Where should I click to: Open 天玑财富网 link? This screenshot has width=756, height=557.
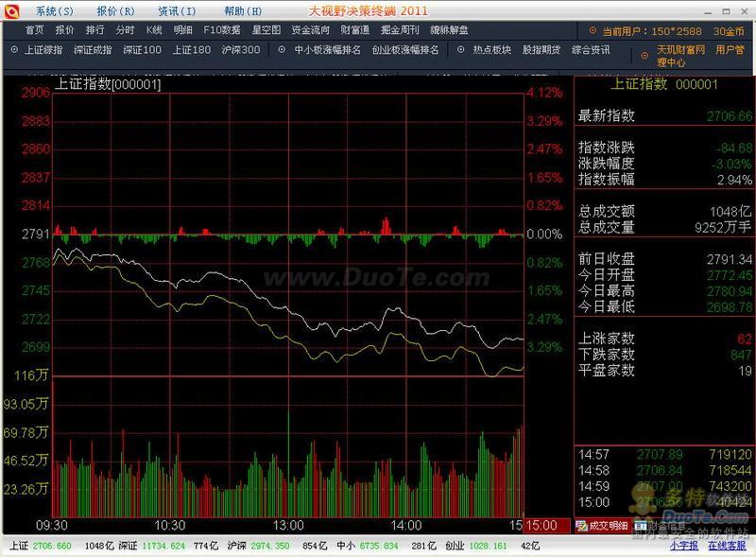[680, 50]
